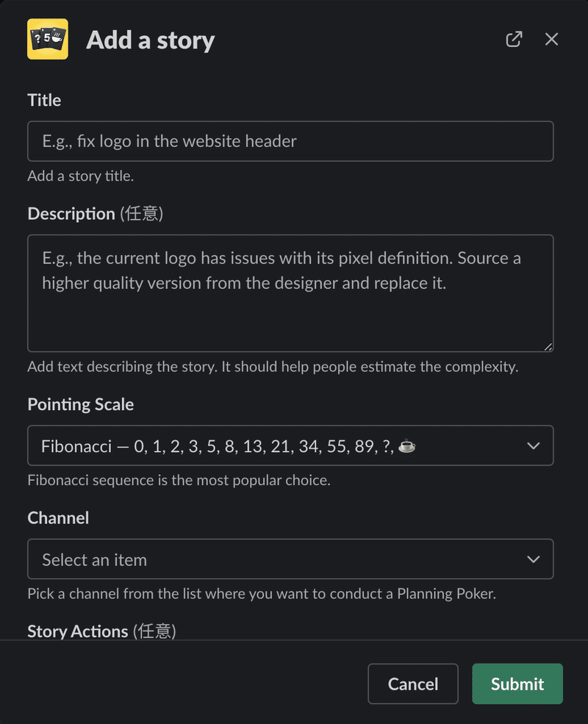
Task: Click the "Channel" field label
Action: pos(58,518)
